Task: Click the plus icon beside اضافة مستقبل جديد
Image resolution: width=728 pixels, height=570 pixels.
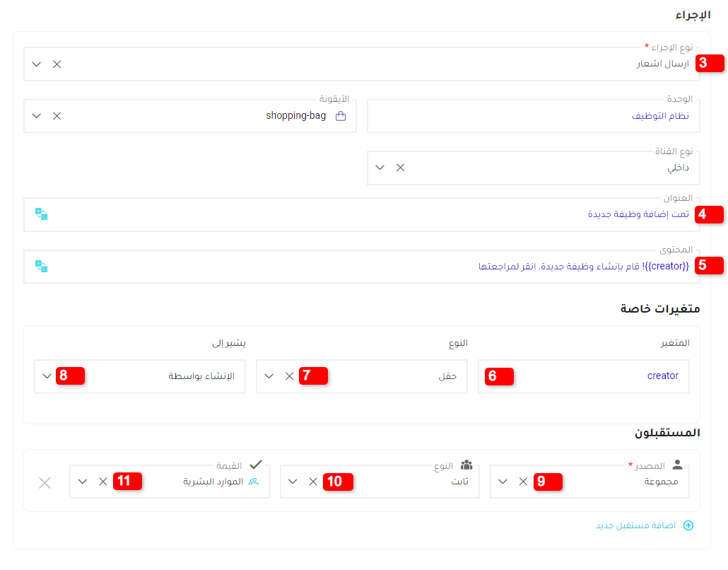Action: tap(689, 525)
